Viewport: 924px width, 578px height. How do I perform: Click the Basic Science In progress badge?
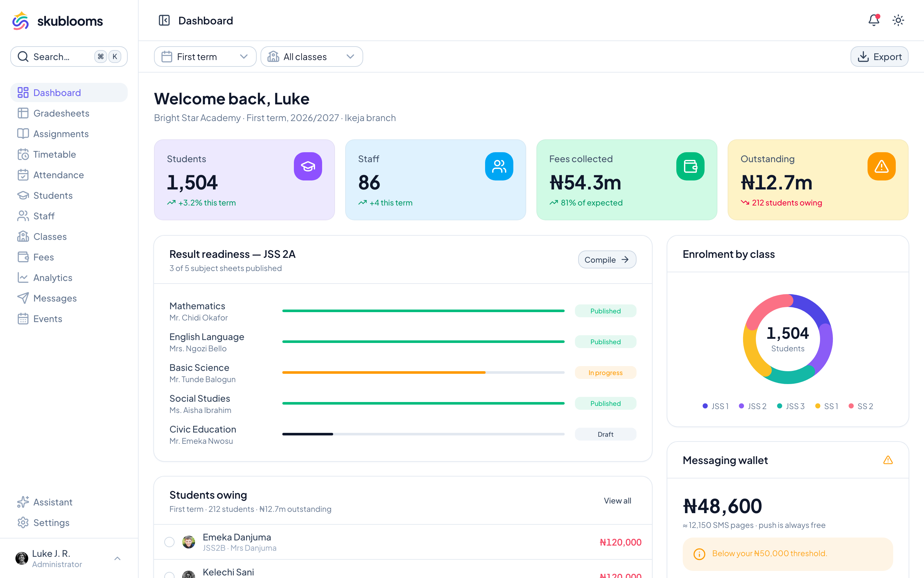(x=605, y=372)
